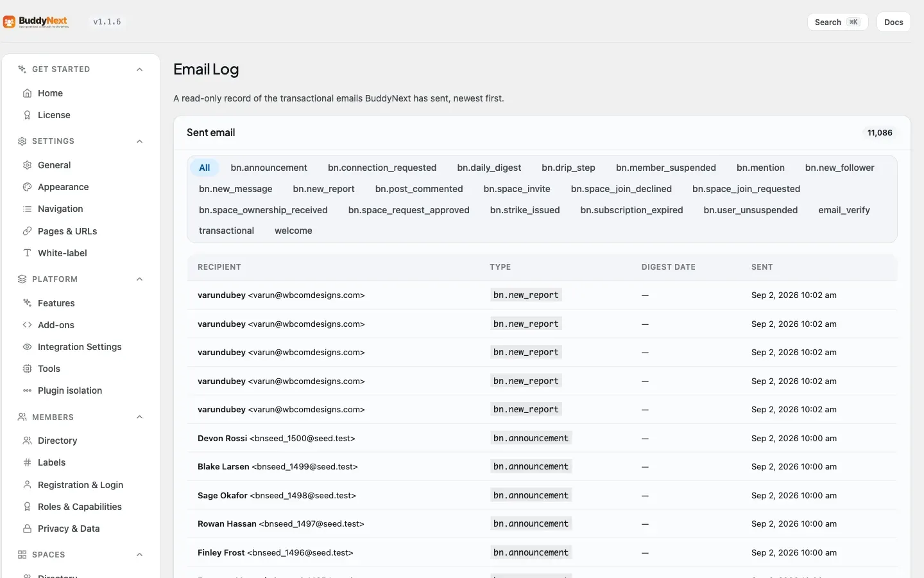Click the General settings gear icon
Viewport: 924px width, 578px height.
pyautogui.click(x=27, y=165)
